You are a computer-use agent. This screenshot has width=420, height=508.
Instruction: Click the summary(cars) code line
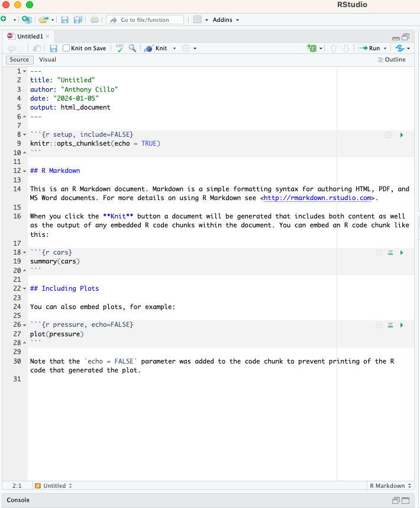click(55, 261)
